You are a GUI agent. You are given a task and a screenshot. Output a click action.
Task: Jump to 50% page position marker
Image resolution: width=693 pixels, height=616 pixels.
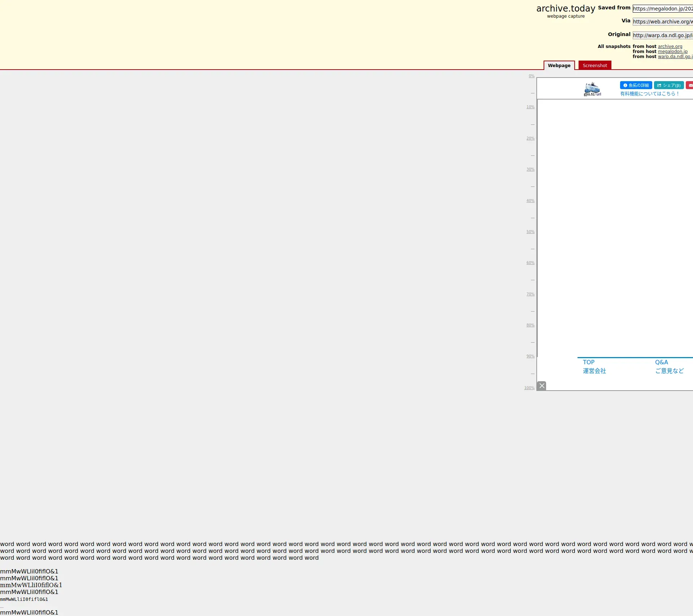(x=530, y=232)
